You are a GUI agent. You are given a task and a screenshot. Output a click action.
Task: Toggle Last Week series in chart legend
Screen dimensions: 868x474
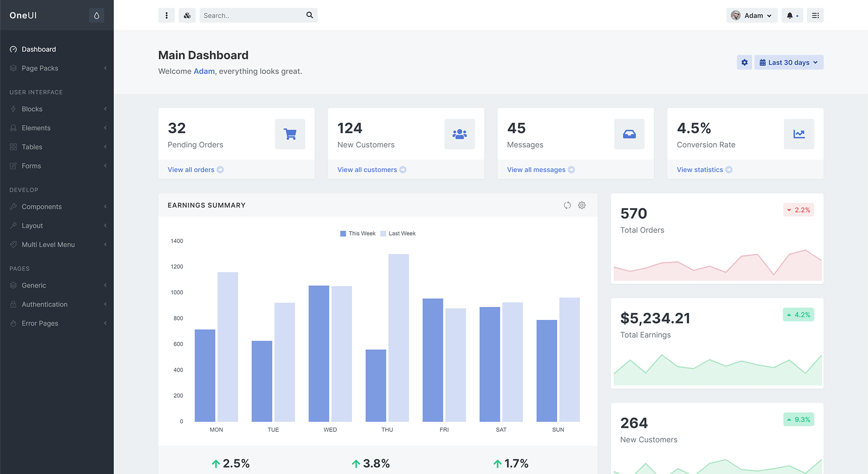point(398,234)
